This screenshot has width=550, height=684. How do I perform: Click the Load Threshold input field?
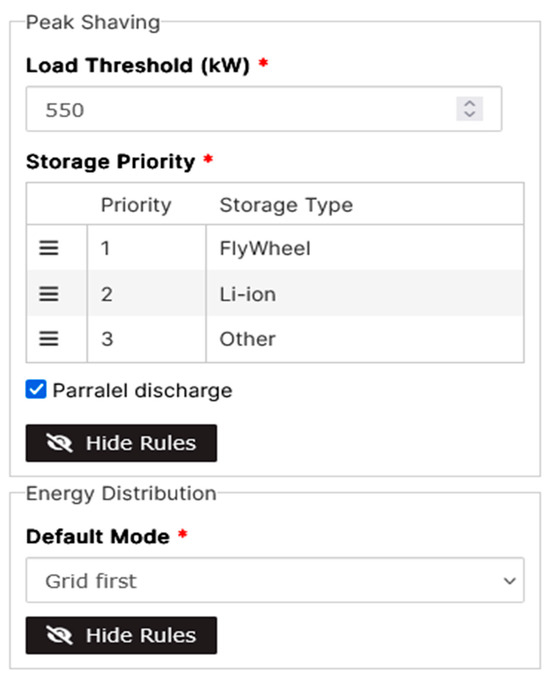pyautogui.click(x=264, y=109)
